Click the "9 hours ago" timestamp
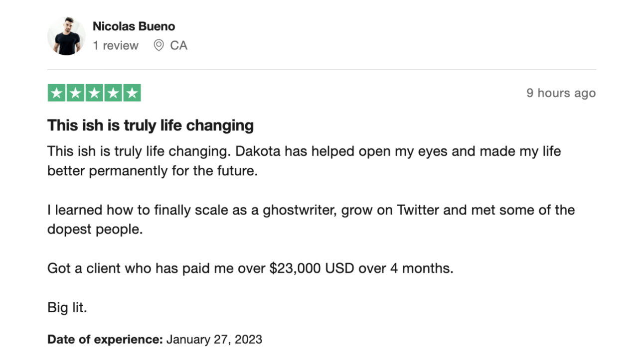Image resolution: width=644 pixels, height=362 pixels. 561,93
